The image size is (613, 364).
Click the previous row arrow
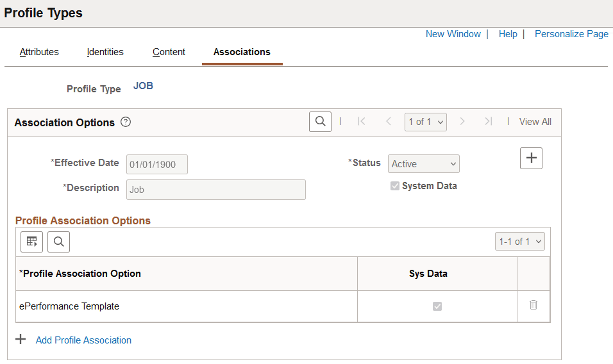(x=388, y=121)
